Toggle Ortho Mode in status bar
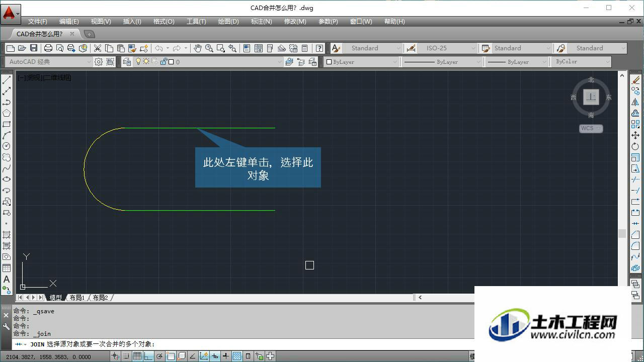 point(148,356)
